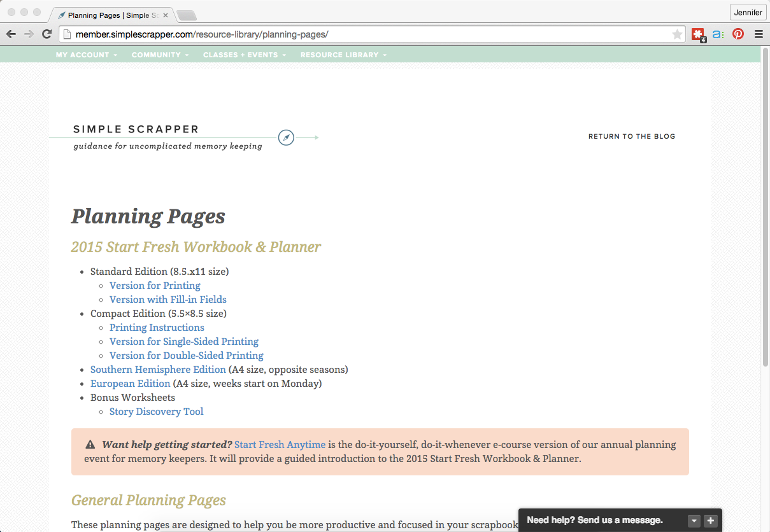Image resolution: width=770 pixels, height=532 pixels.
Task: Reload the page with refresh icon
Action: click(46, 34)
